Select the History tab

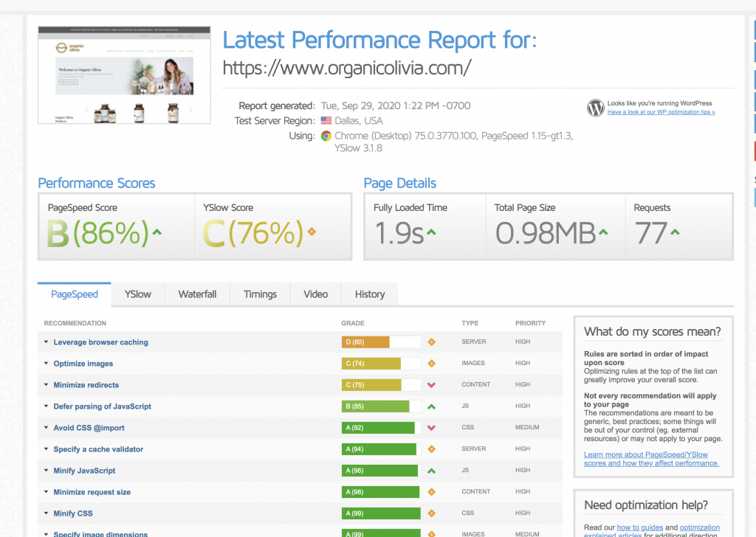point(369,294)
